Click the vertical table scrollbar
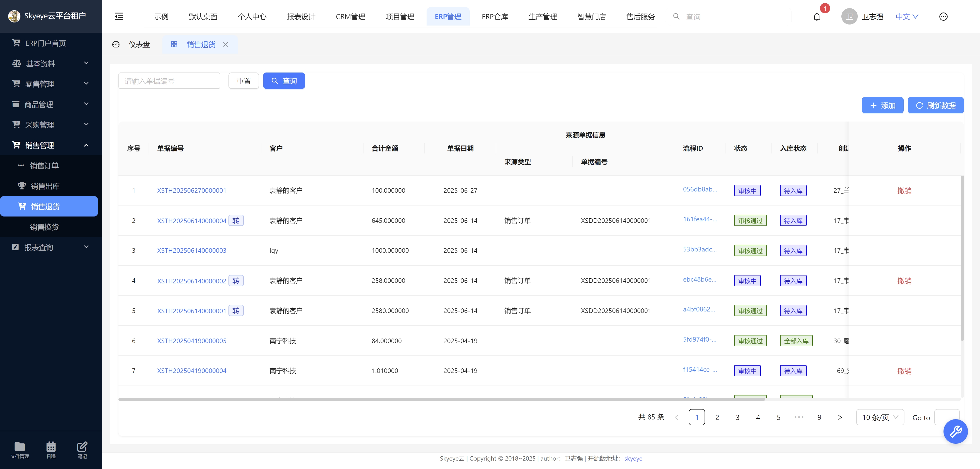Viewport: 980px width, 469px height. 962,258
